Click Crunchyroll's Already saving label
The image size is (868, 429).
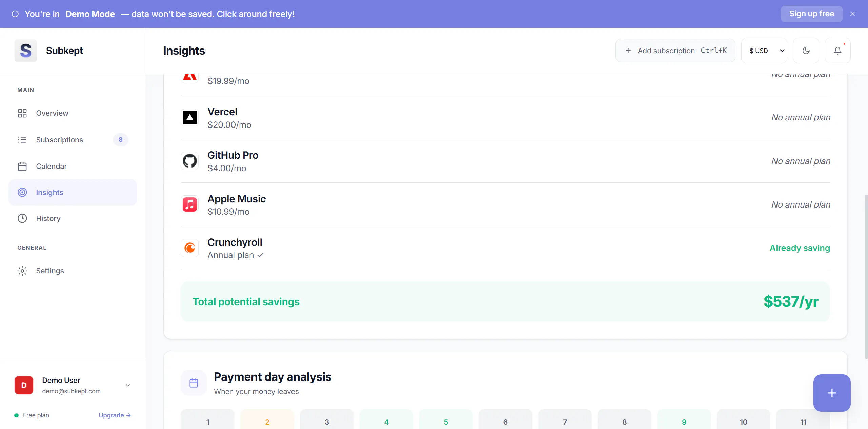pyautogui.click(x=800, y=248)
